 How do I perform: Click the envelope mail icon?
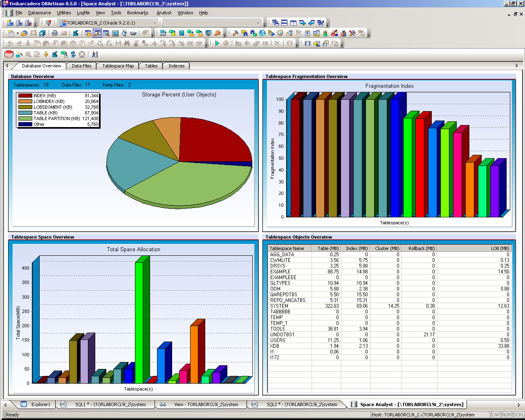click(x=63, y=33)
